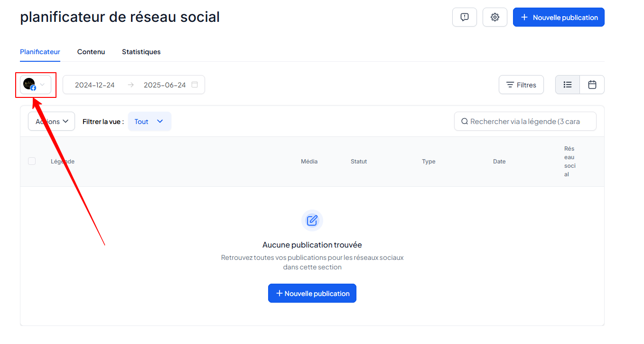This screenshot has height=344, width=644.
Task: Switch to the Contenu tab
Action: tap(91, 52)
